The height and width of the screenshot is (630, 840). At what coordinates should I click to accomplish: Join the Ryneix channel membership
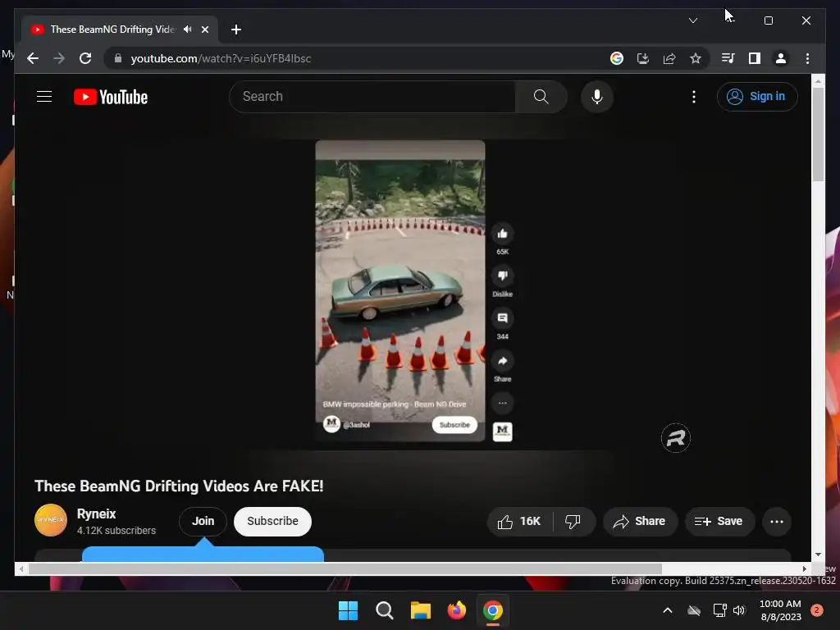coord(203,521)
